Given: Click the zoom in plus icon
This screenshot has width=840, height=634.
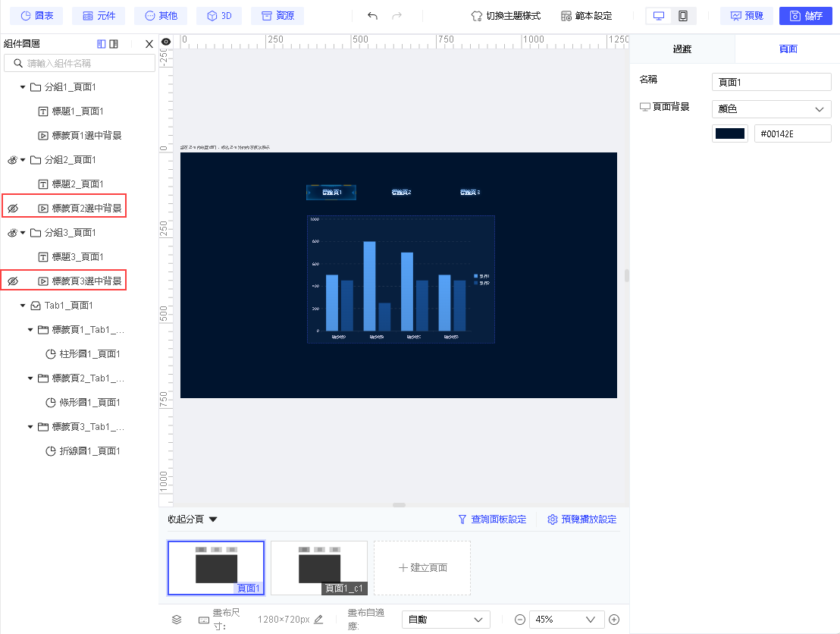Looking at the screenshot, I should click(x=615, y=620).
